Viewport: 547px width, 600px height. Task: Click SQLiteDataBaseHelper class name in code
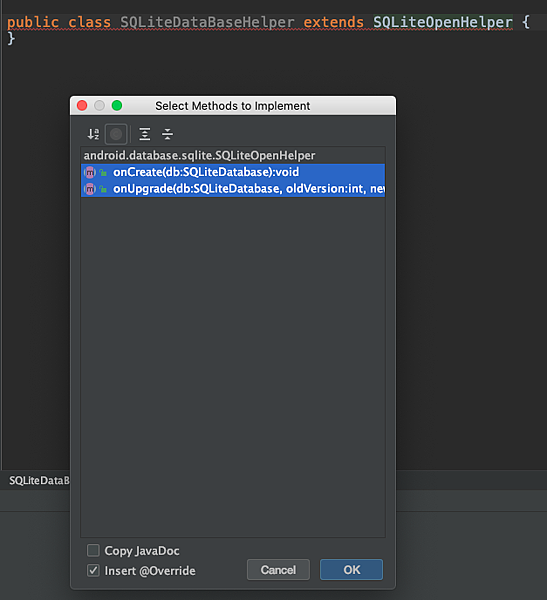tap(207, 22)
